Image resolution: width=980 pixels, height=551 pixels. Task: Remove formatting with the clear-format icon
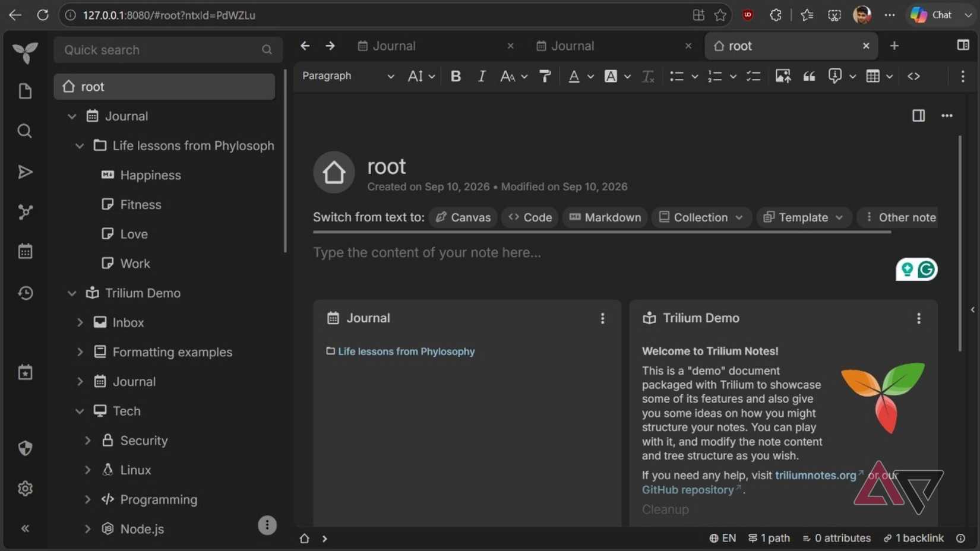point(648,76)
